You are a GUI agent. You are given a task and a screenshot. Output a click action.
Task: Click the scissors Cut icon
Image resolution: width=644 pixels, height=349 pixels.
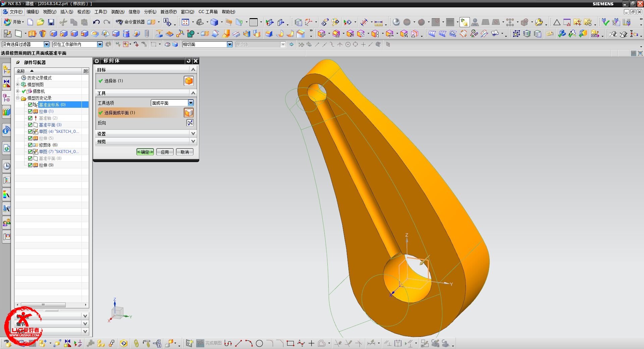point(63,22)
